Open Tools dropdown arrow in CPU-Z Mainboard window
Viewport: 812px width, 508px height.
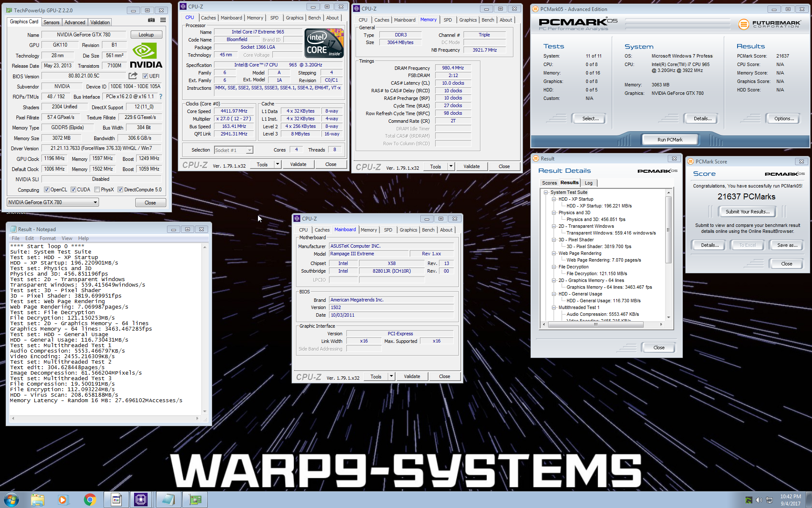pos(391,376)
